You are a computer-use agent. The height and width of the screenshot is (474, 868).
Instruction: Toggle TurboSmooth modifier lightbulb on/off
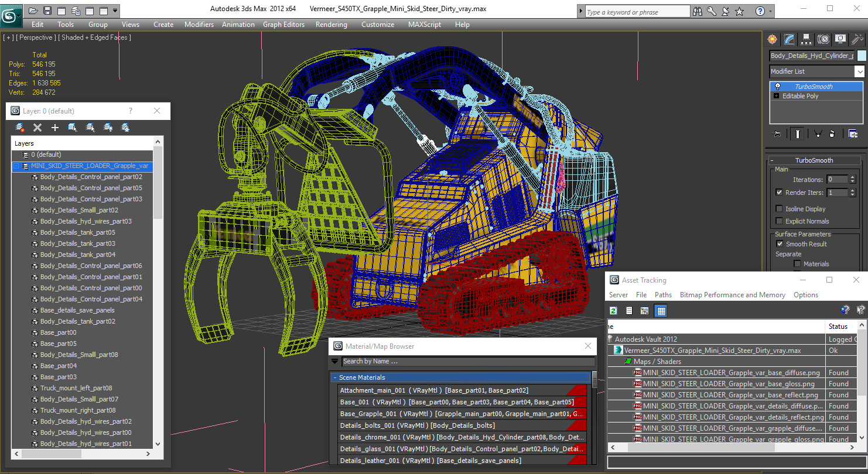(778, 86)
